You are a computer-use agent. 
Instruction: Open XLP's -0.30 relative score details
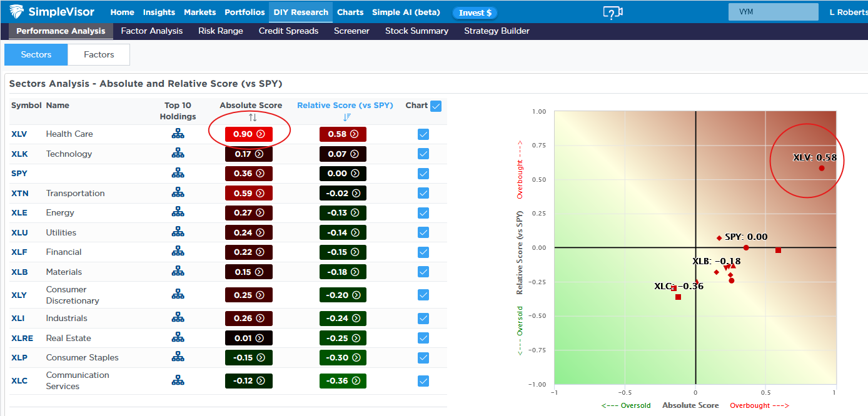point(343,357)
